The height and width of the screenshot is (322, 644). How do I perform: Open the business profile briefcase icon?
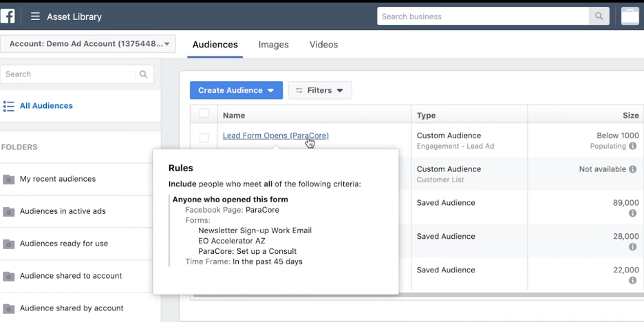(x=630, y=17)
